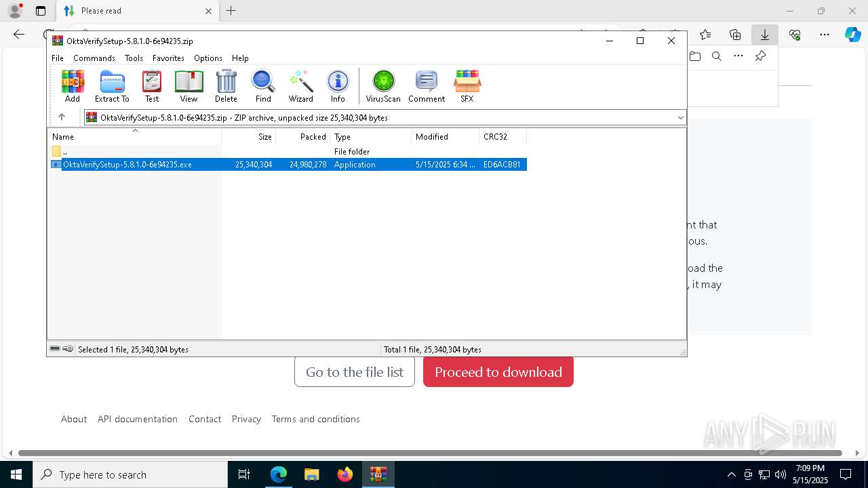Image resolution: width=868 pixels, height=488 pixels.
Task: Open the File menu
Action: point(58,58)
